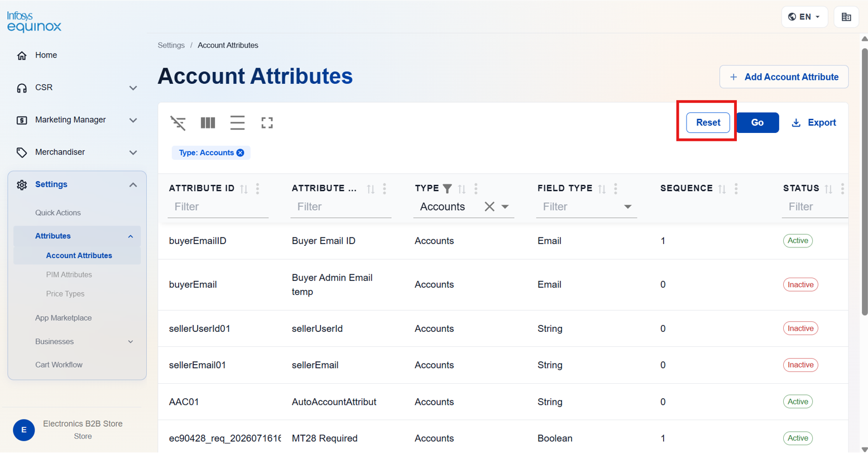Select Account Attributes in sidebar
The height and width of the screenshot is (453, 868).
click(x=79, y=255)
